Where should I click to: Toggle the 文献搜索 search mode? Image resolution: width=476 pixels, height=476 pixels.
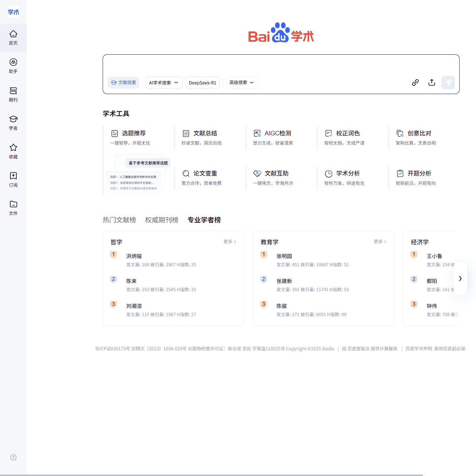tap(123, 83)
